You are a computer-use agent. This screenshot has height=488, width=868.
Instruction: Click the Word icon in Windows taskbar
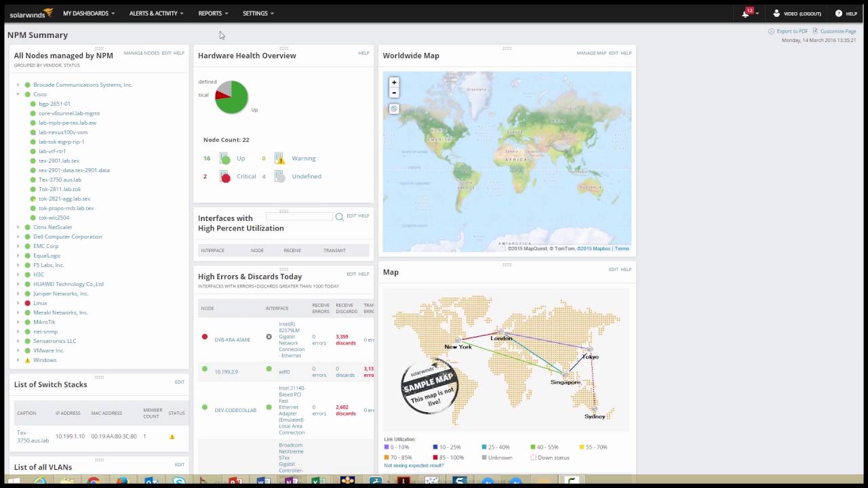[x=264, y=482]
